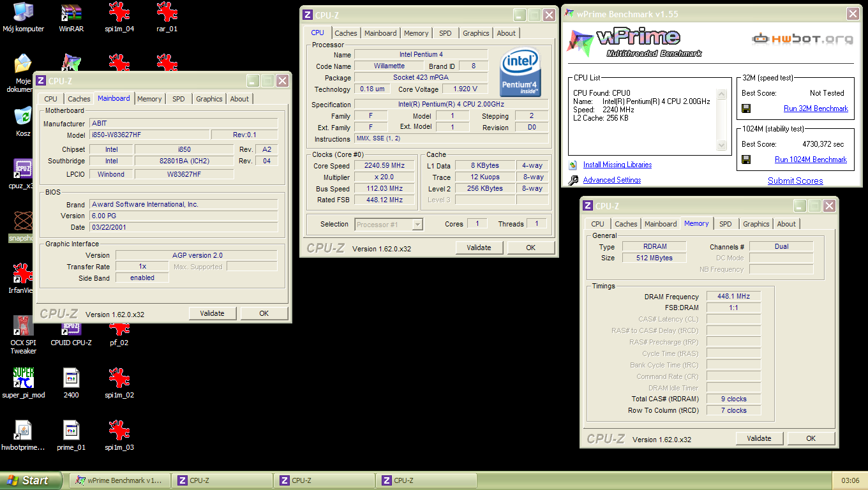Open About tab in CPU-Z Mainboard window
This screenshot has height=490, width=868.
(x=239, y=99)
